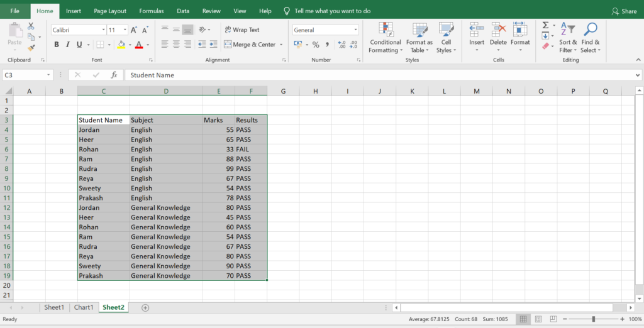Switch to the Data ribbon tab
Screen dimensions: 644x328
click(183, 11)
